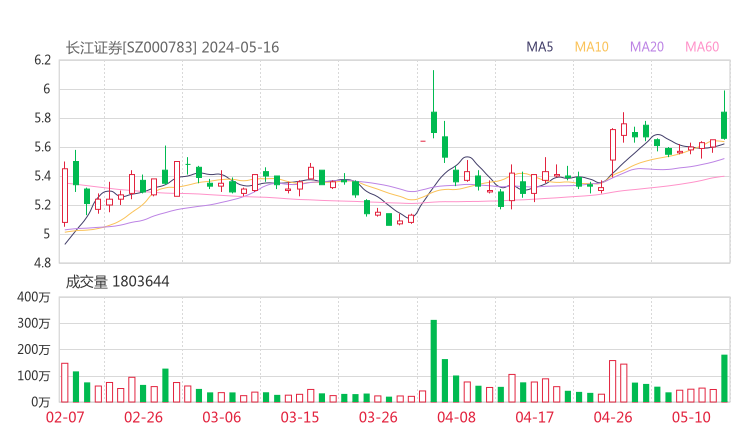Click the MA20 legend label

[647, 47]
